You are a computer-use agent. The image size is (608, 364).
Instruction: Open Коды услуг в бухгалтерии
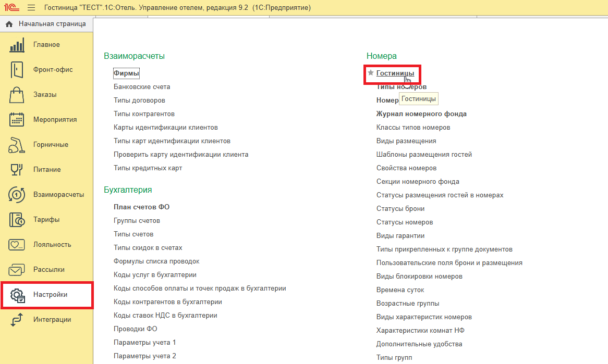(x=155, y=275)
